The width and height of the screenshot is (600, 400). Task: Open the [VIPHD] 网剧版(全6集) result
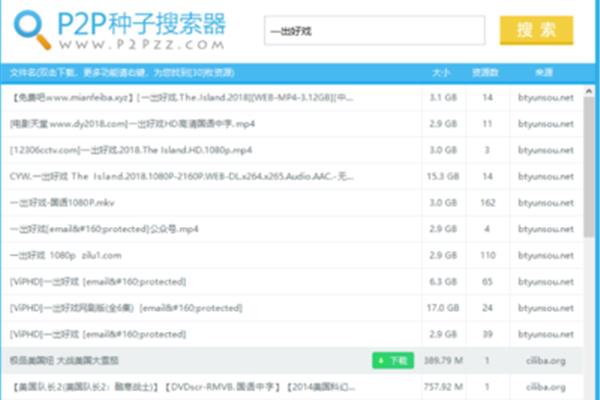(x=126, y=308)
